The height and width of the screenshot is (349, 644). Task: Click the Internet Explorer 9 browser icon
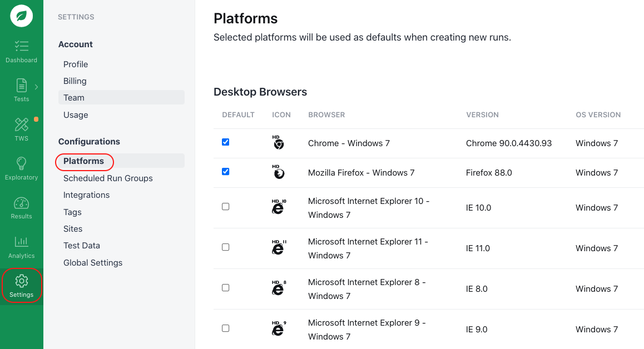click(278, 329)
